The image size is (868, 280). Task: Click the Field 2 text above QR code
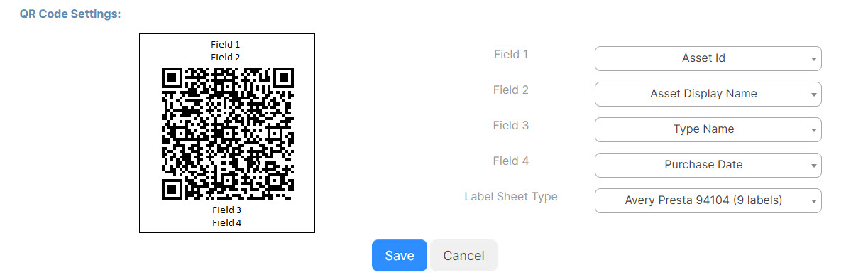(226, 57)
